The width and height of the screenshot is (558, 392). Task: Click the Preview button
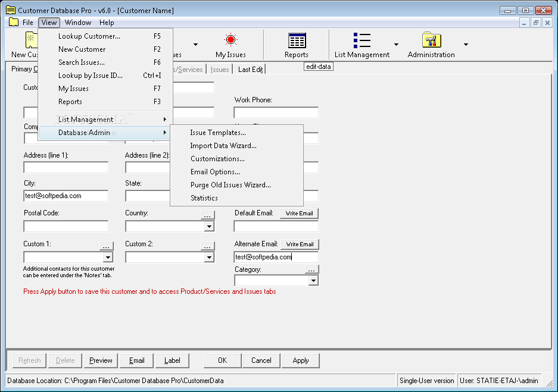(101, 360)
